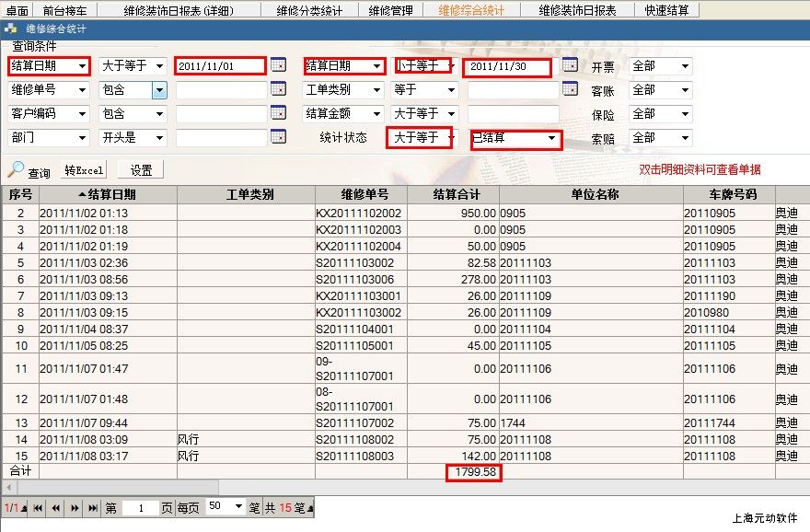Switch to the 维修分类统计 tab
This screenshot has width=810, height=532.
309,10
